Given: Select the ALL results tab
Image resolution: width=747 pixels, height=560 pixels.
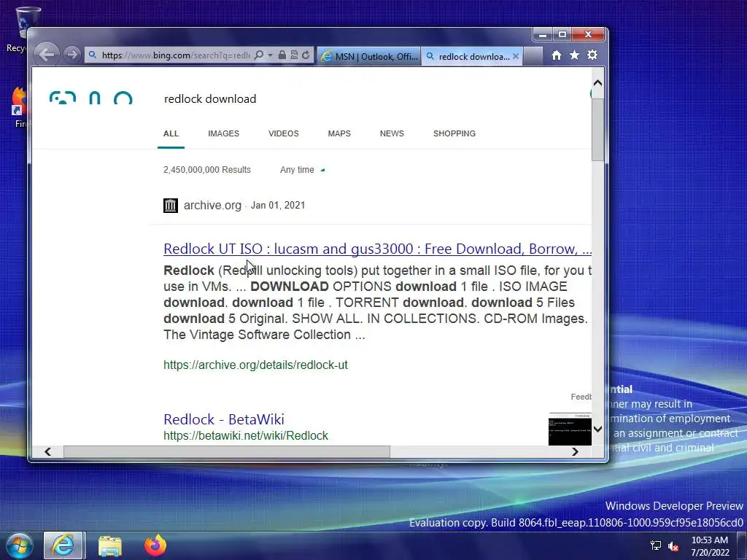Looking at the screenshot, I should coord(171,133).
